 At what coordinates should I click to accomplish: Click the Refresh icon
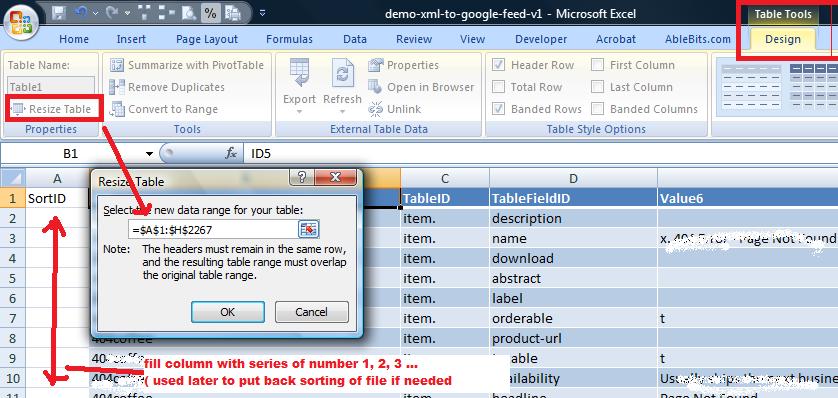pyautogui.click(x=342, y=74)
